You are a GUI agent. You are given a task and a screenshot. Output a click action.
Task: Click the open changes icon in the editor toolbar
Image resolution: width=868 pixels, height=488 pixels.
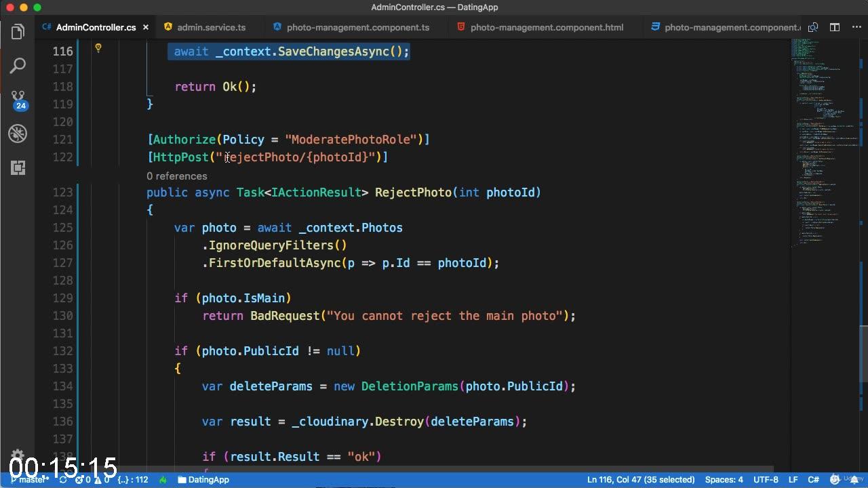(813, 27)
